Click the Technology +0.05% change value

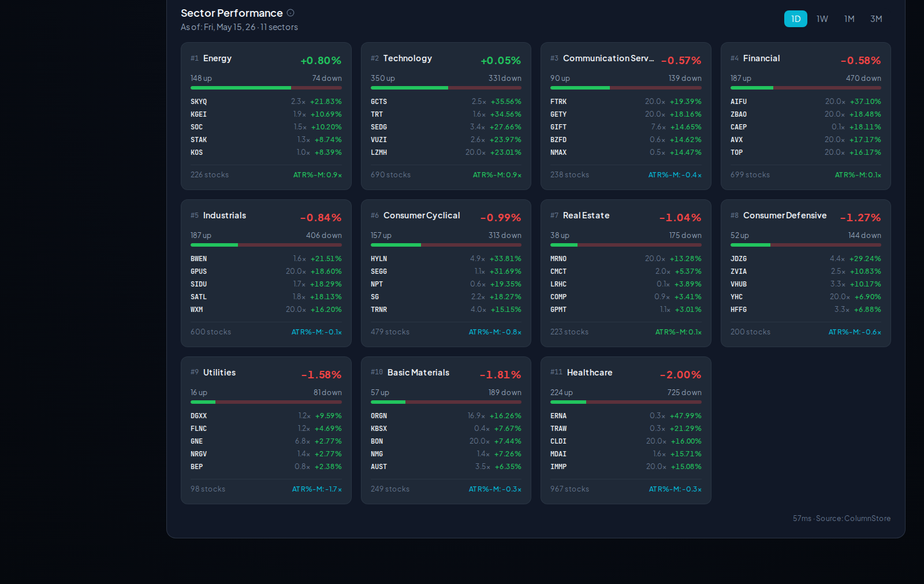[501, 61]
